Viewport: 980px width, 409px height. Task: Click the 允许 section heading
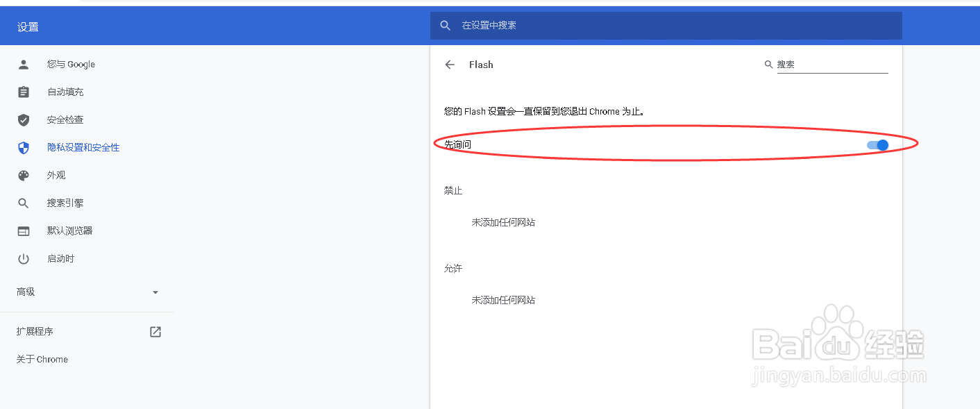[x=453, y=268]
